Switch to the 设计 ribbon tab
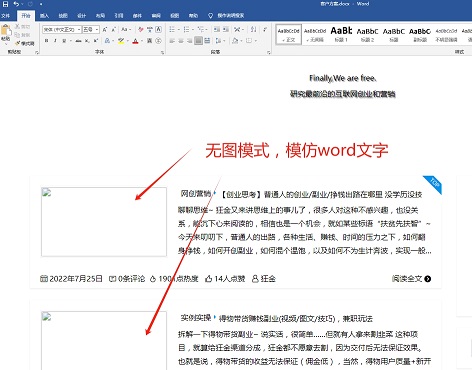This screenshot has height=370, width=472. (81, 16)
